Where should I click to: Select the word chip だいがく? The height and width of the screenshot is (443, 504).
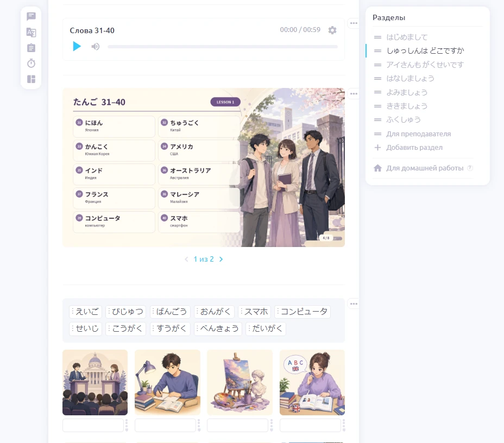(266, 328)
